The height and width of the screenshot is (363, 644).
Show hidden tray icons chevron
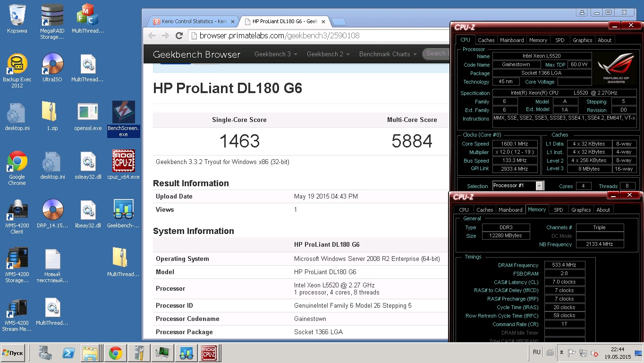561,353
